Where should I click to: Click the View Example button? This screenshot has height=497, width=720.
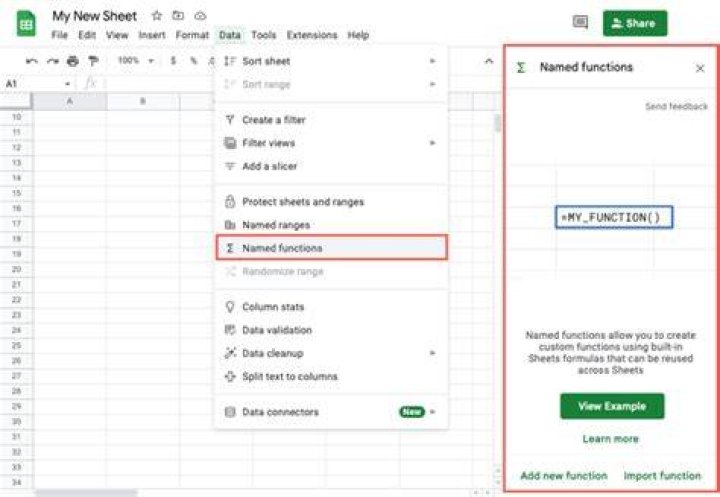(x=612, y=406)
